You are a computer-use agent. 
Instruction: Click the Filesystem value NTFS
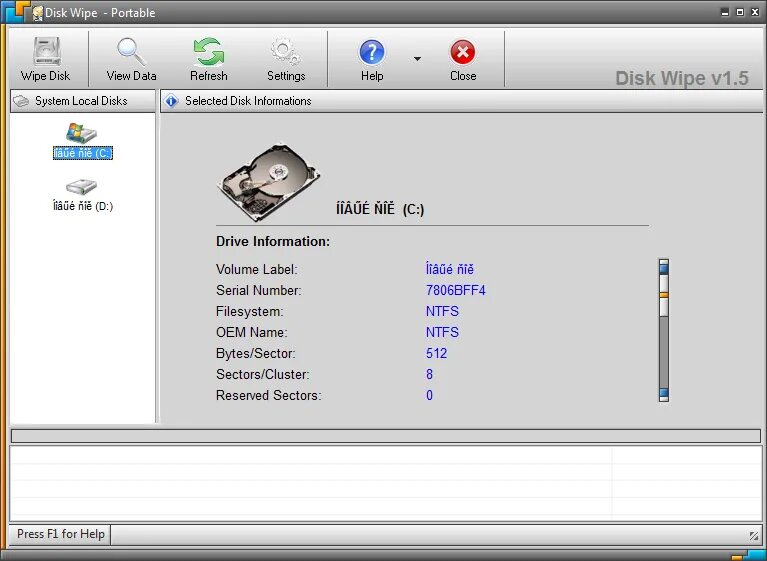coord(442,312)
